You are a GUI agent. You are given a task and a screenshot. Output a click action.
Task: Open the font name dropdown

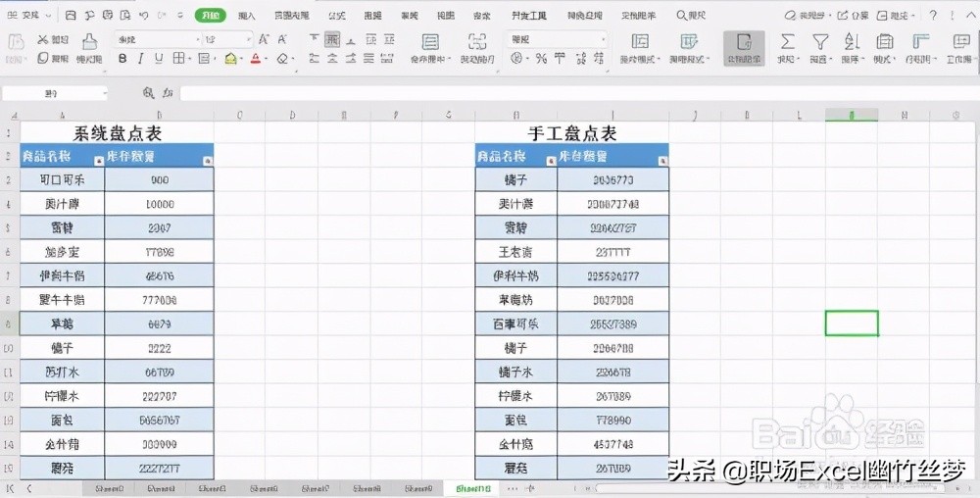click(x=198, y=39)
